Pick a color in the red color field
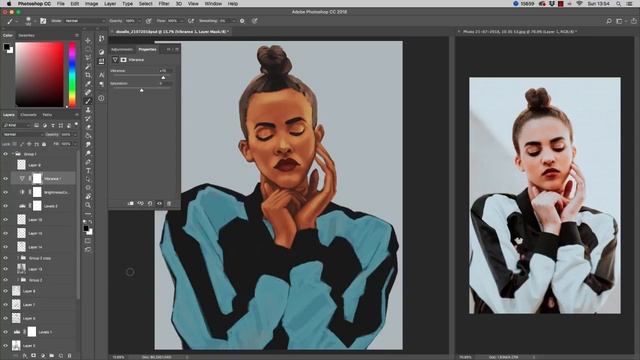Viewport: 640px width, 360px height. coord(39,74)
